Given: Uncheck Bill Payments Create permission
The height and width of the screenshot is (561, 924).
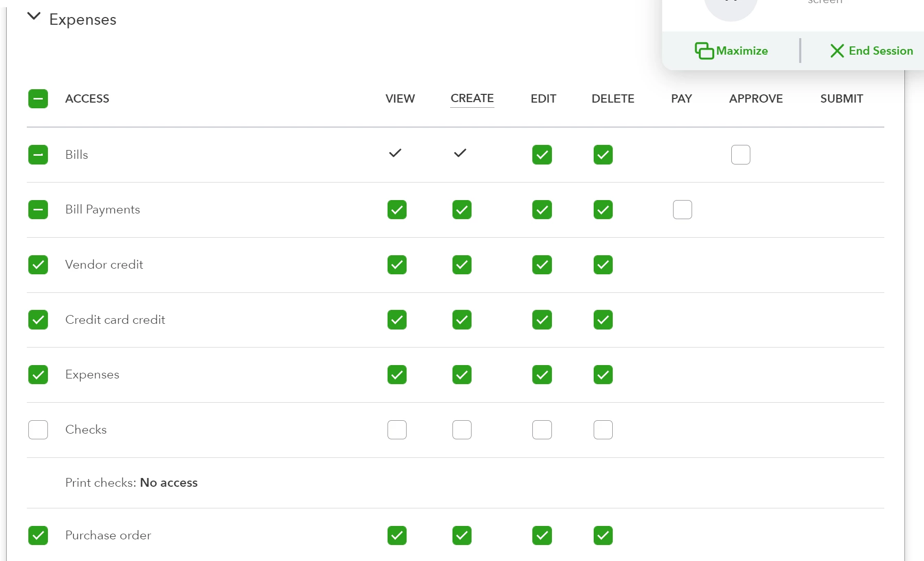Looking at the screenshot, I should (x=462, y=210).
